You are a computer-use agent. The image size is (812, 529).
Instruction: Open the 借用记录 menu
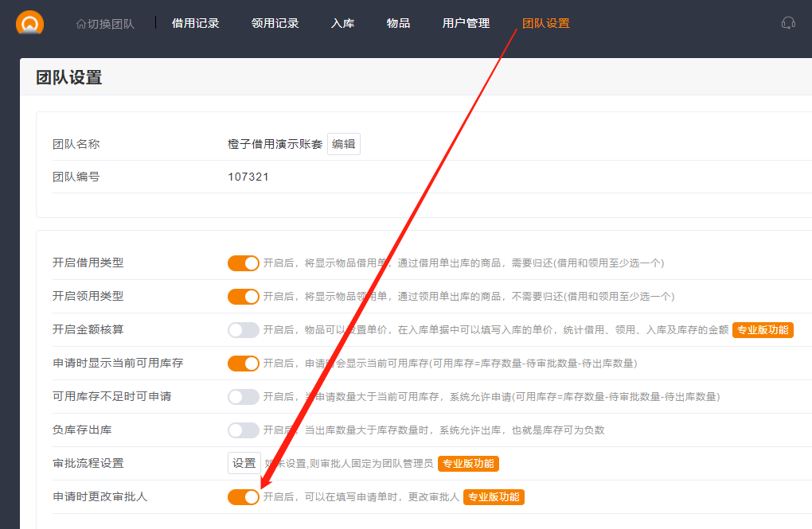195,23
